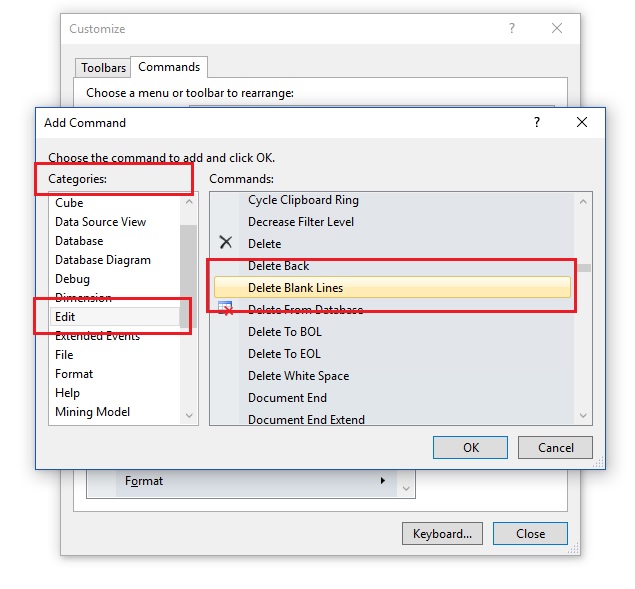Select the Commands tab

tap(169, 67)
